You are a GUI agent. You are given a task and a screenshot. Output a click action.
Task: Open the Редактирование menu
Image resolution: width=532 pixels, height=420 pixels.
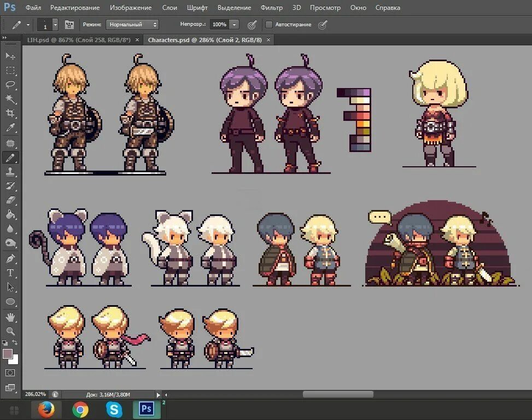75,8
